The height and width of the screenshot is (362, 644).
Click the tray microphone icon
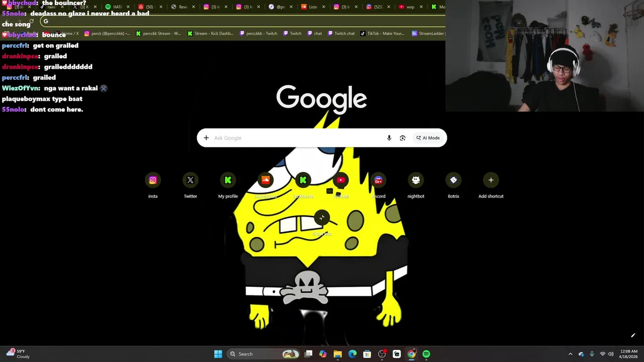[592, 354]
